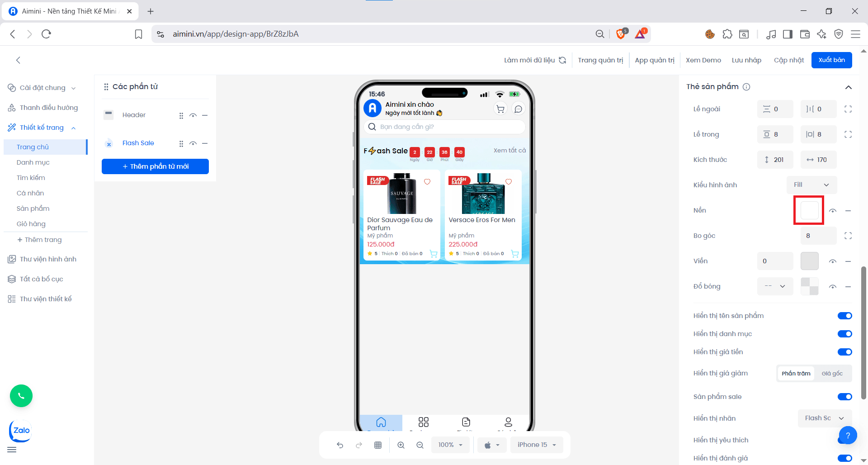868x465 pixels.
Task: Click the undo arrow in bottom toolbar
Action: [x=340, y=445]
